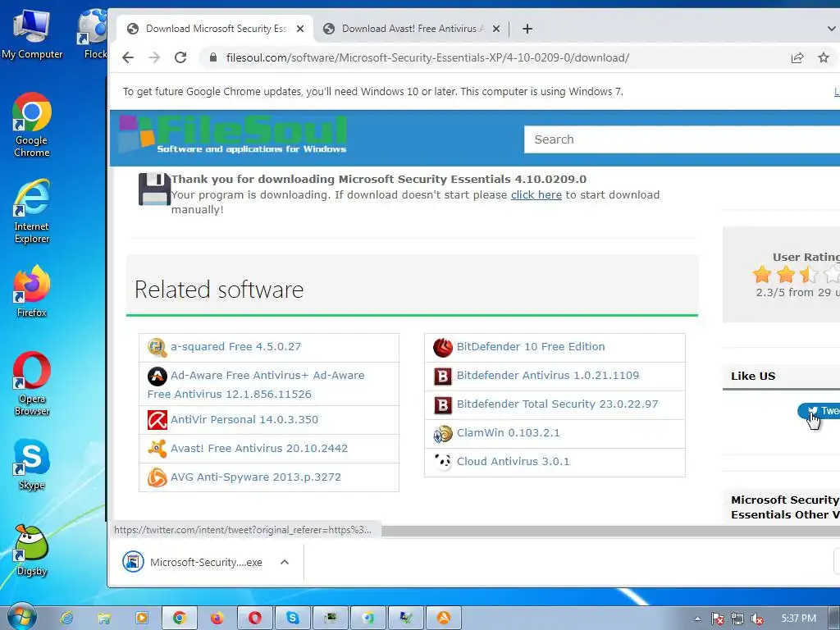The image size is (840, 630).
Task: Click the address bar URL
Action: 427,57
